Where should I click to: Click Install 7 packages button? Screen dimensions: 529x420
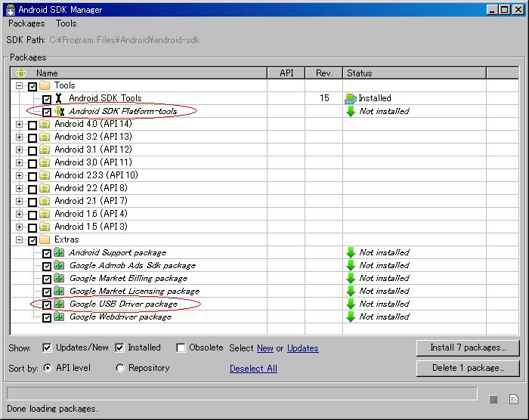(468, 347)
